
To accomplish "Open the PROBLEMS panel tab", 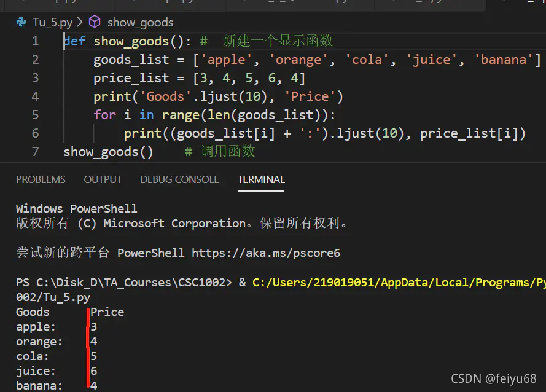I will click(x=41, y=179).
